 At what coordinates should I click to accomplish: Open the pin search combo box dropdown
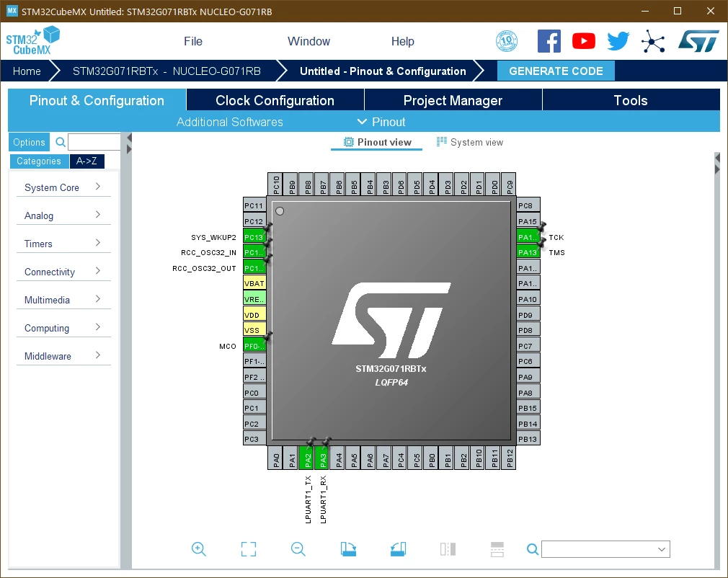click(662, 549)
